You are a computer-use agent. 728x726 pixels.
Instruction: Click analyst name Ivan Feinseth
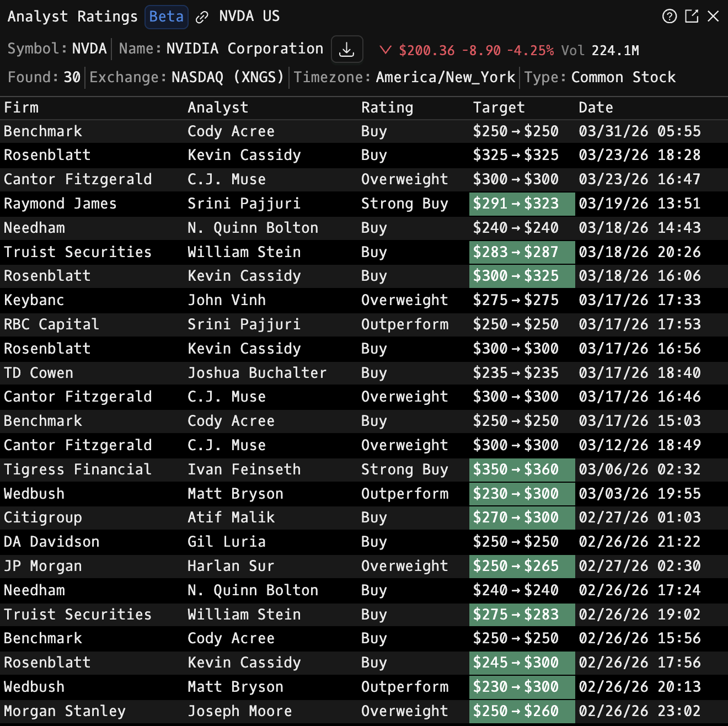pos(244,469)
